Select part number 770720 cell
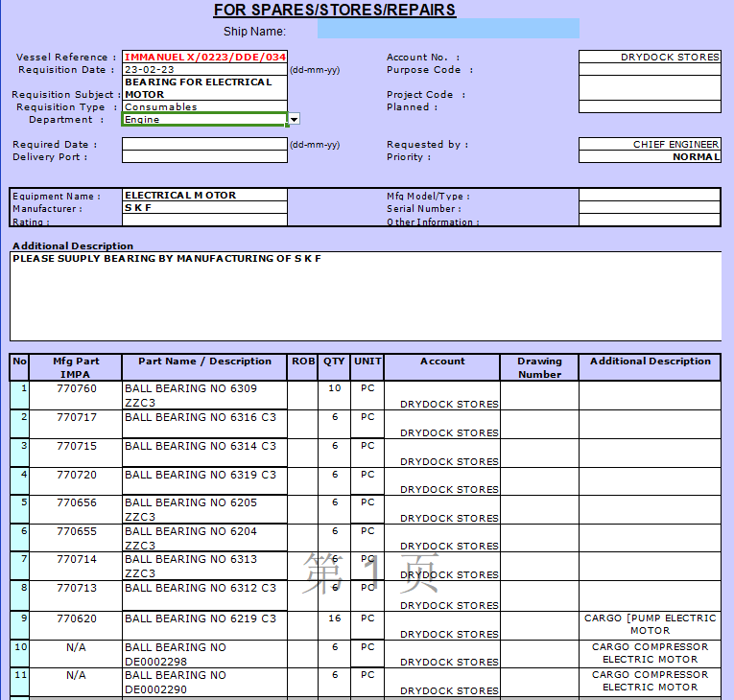 [76, 481]
